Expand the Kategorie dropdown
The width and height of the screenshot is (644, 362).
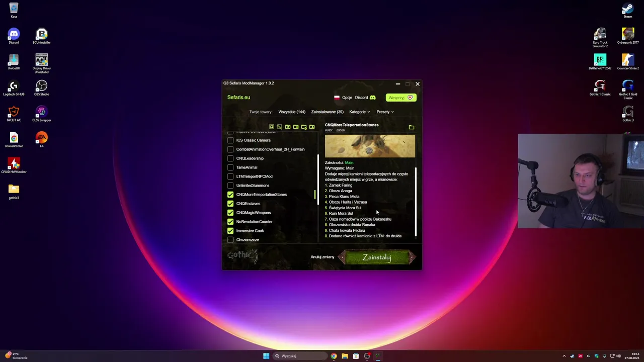pyautogui.click(x=359, y=112)
